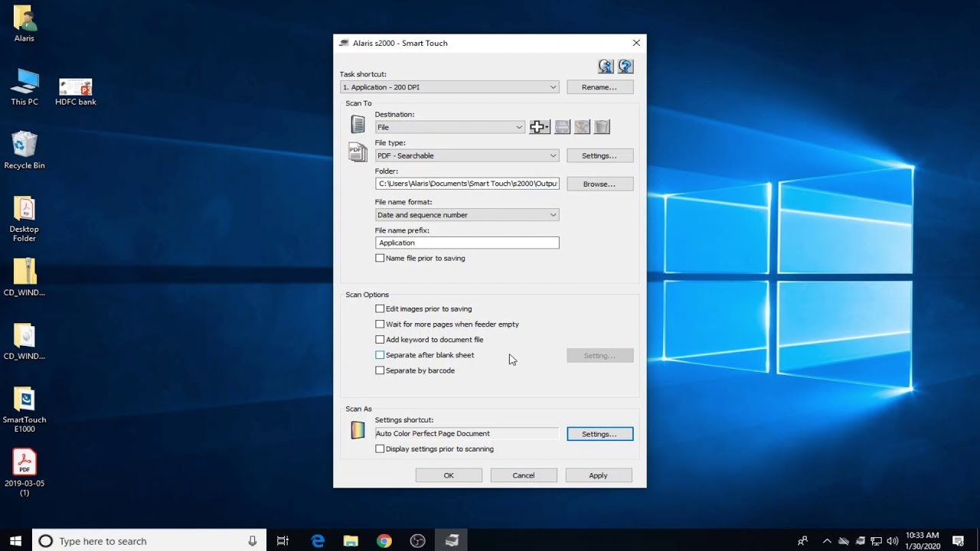Viewport: 980px width, 551px height.
Task: Click the add destination plus icon
Action: coord(540,127)
